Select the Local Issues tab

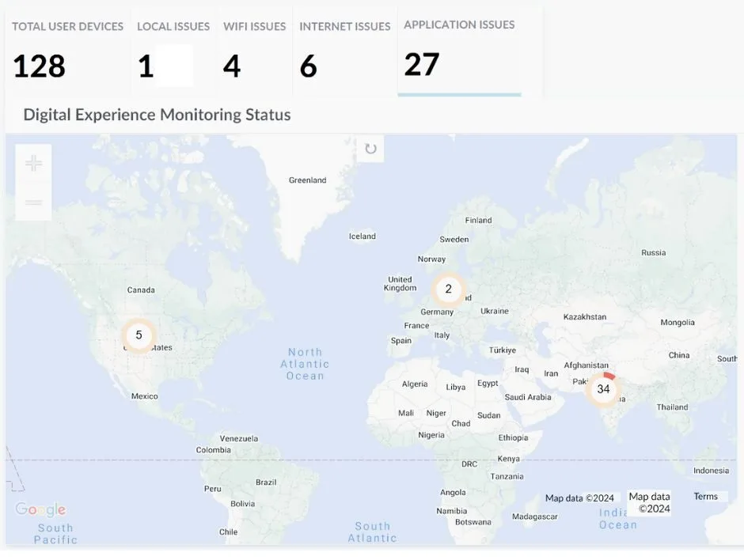(173, 51)
